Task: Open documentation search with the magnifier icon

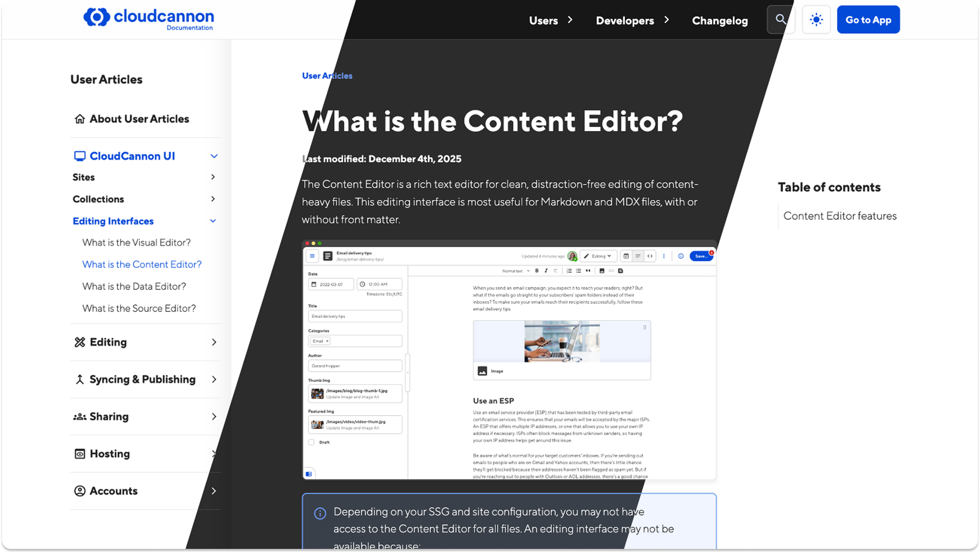Action: [781, 19]
